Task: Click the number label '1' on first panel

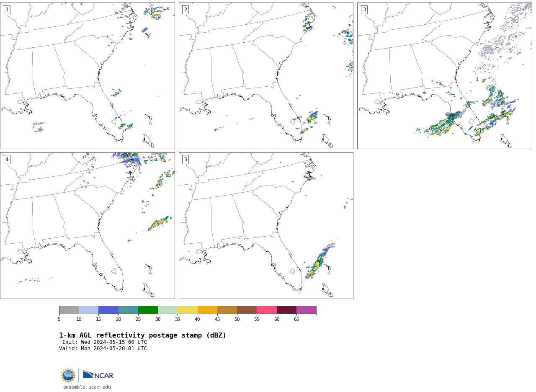Action: pyautogui.click(x=7, y=10)
